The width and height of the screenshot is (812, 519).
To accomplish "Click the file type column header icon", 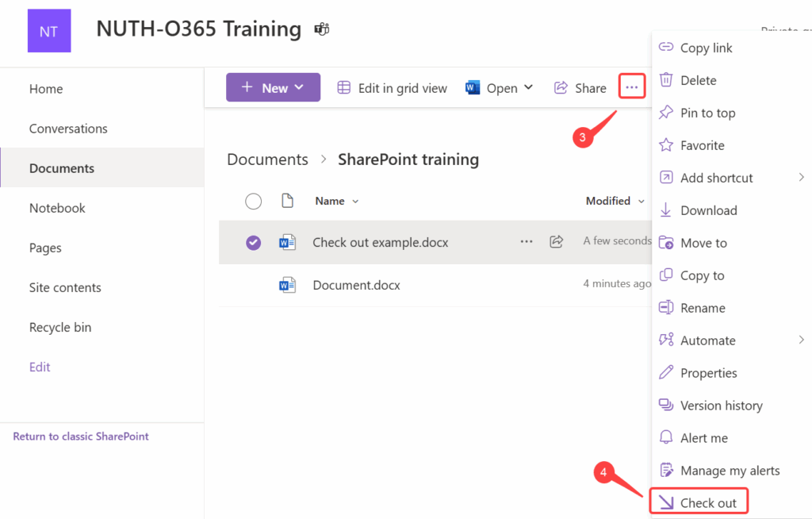I will click(x=288, y=201).
